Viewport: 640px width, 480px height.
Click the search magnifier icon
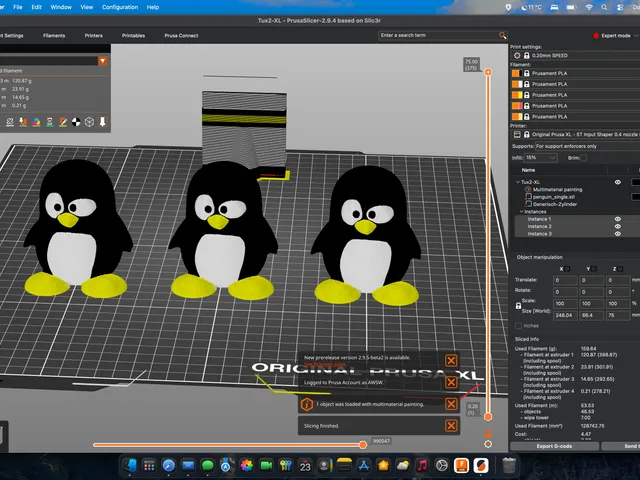pos(502,36)
